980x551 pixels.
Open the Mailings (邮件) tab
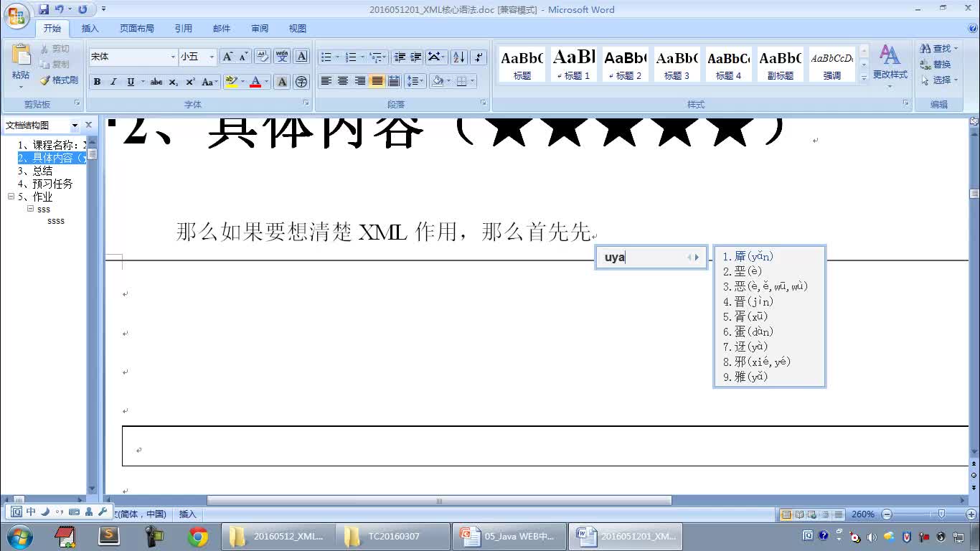[x=222, y=29]
